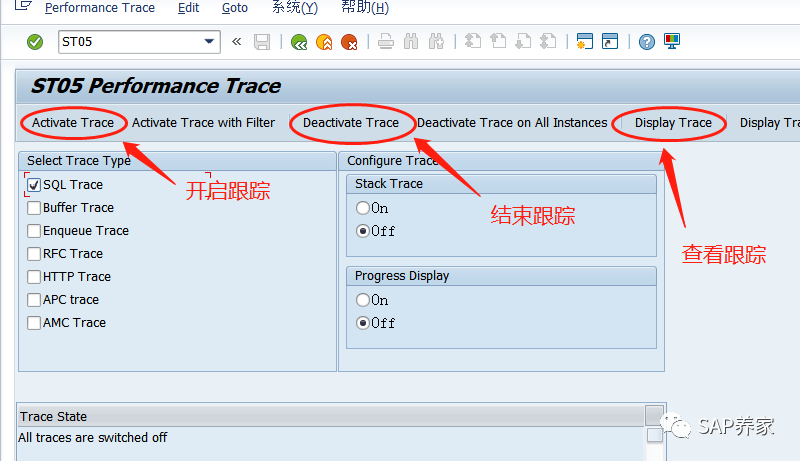Enable the APC trace checkbox
This screenshot has width=800, height=461.
(34, 299)
